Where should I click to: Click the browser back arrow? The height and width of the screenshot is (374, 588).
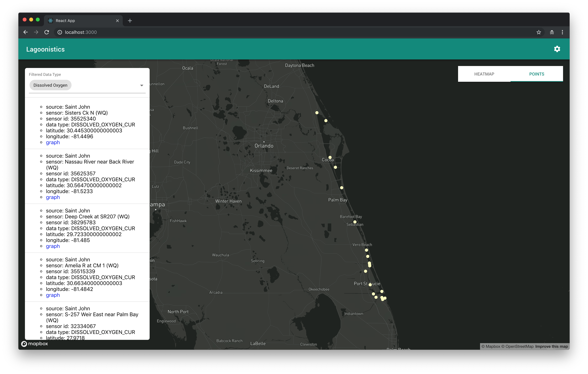[x=26, y=32]
